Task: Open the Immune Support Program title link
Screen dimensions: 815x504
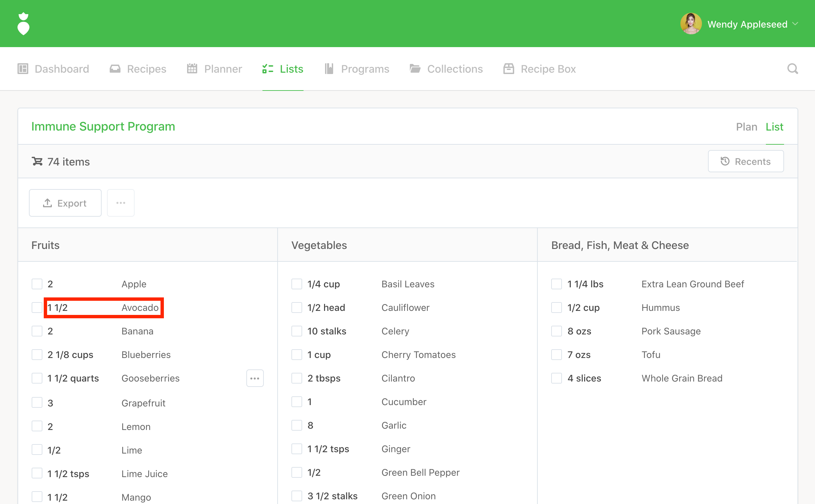Action: (103, 127)
